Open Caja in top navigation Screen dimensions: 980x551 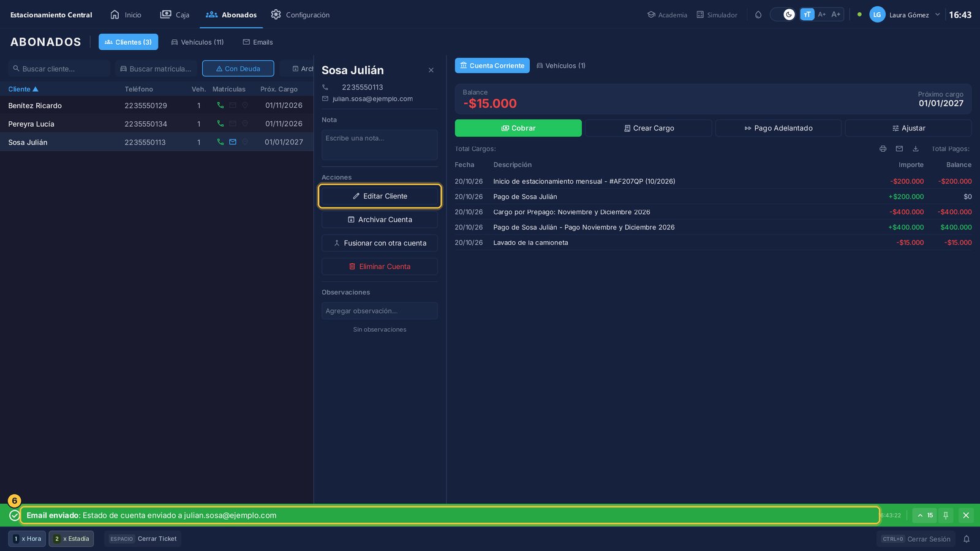(175, 15)
